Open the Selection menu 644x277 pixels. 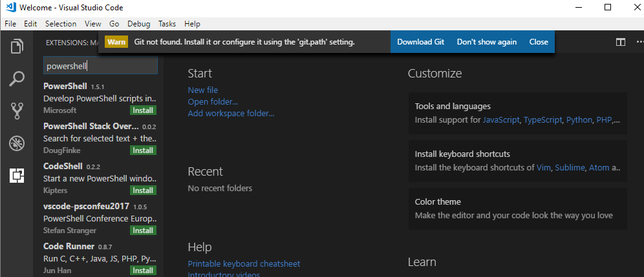click(x=61, y=24)
